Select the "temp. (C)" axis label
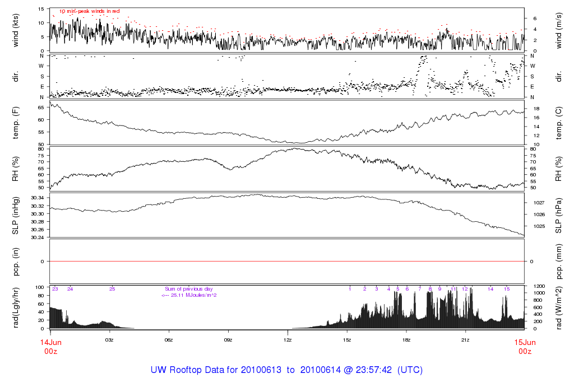This screenshot has width=574, height=392. coord(559,123)
